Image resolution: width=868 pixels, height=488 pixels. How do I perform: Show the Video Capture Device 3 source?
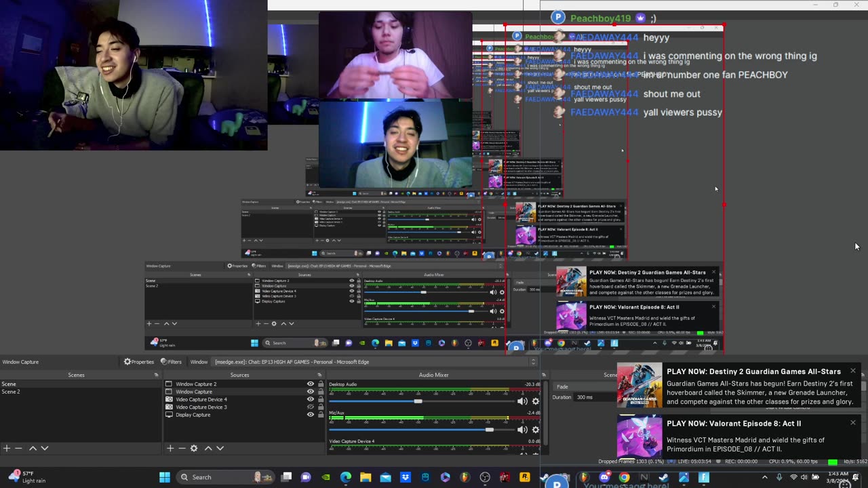(x=311, y=407)
